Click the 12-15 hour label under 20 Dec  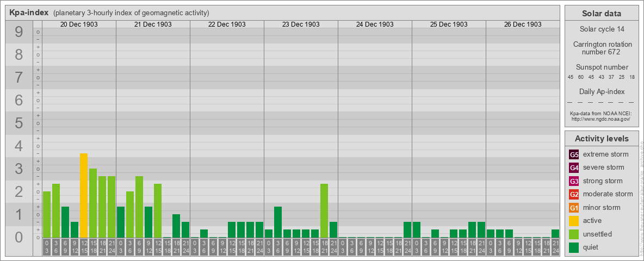pyautogui.click(x=84, y=247)
